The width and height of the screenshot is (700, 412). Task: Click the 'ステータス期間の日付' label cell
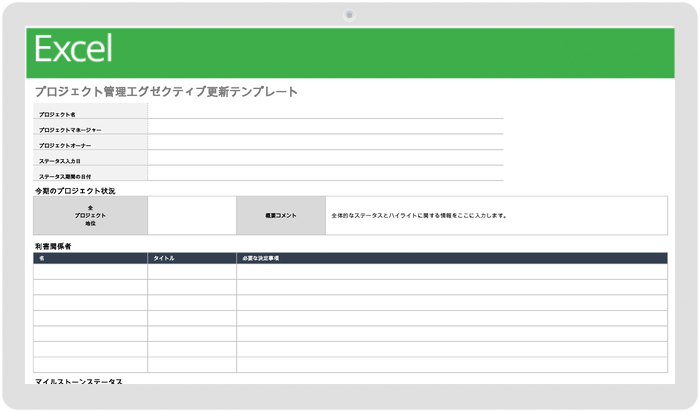[90, 173]
